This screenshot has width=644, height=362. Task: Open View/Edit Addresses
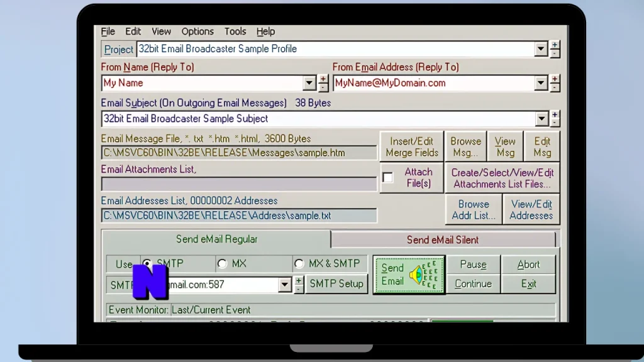(x=531, y=210)
